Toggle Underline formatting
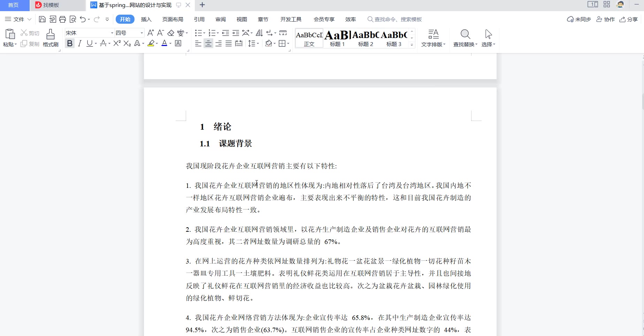This screenshot has width=644, height=336. click(90, 43)
